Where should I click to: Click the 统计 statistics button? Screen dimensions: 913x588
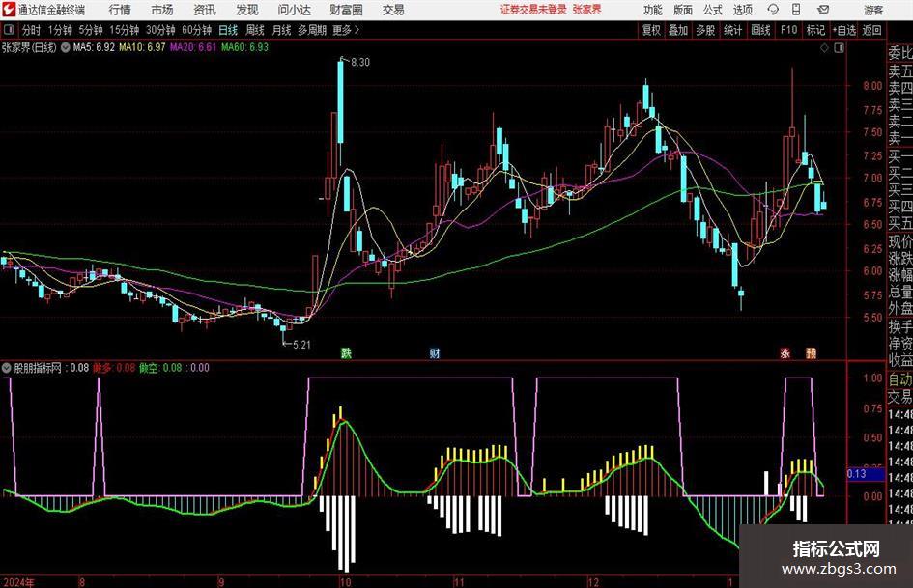[x=732, y=30]
